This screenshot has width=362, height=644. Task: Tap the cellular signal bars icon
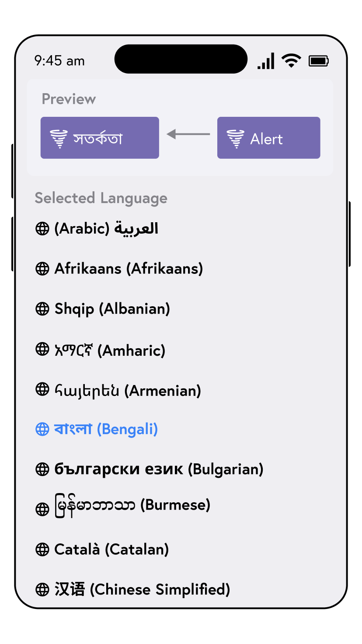click(266, 61)
